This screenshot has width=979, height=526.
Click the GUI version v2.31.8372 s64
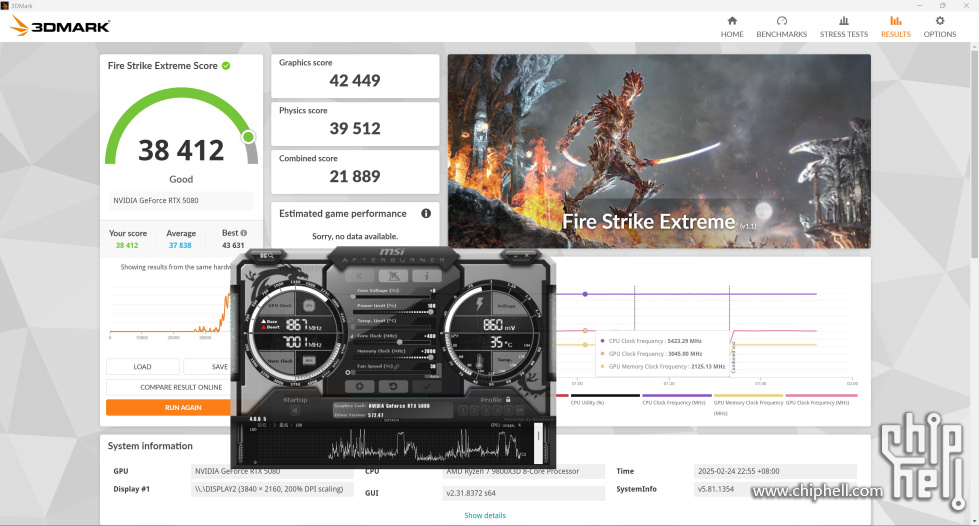pos(523,493)
